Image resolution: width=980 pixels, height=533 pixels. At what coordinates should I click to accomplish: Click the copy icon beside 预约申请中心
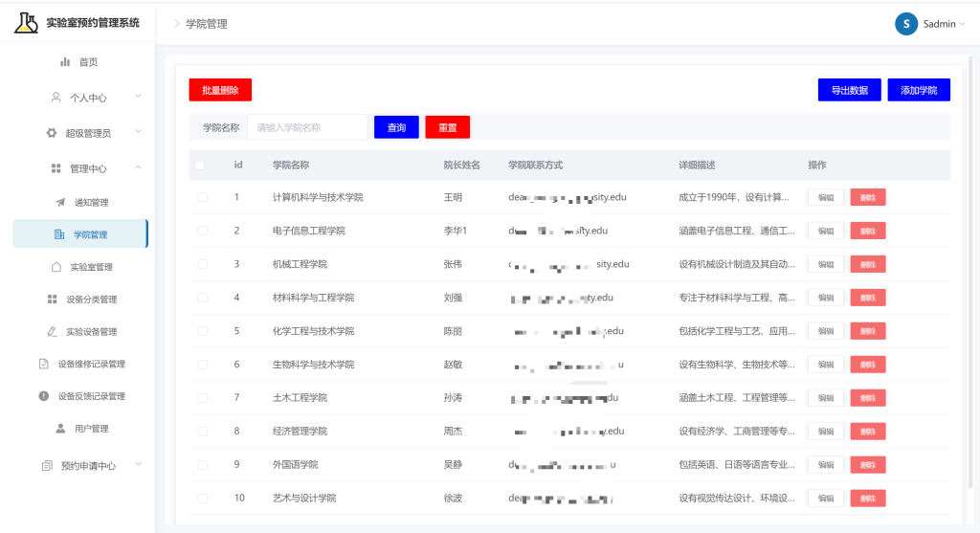pyautogui.click(x=47, y=465)
